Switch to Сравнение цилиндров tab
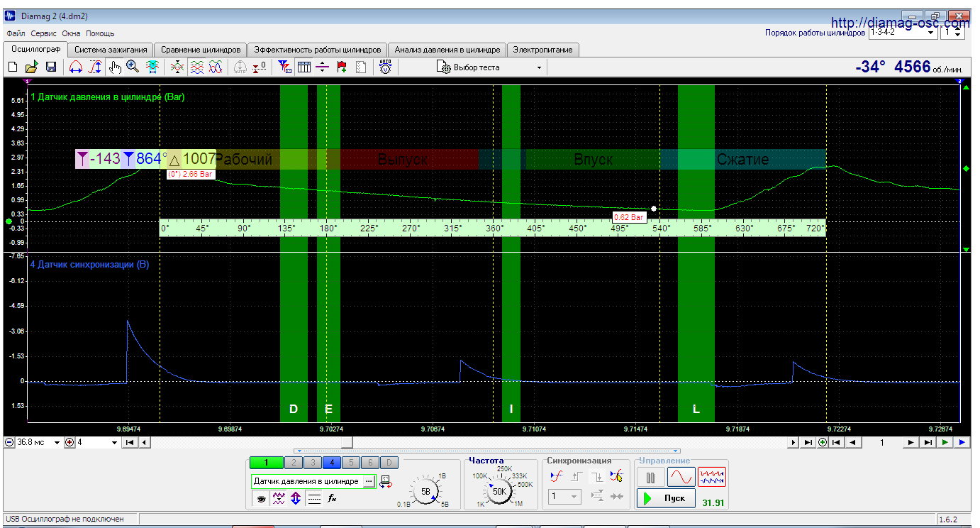980x528 pixels. pyautogui.click(x=201, y=50)
